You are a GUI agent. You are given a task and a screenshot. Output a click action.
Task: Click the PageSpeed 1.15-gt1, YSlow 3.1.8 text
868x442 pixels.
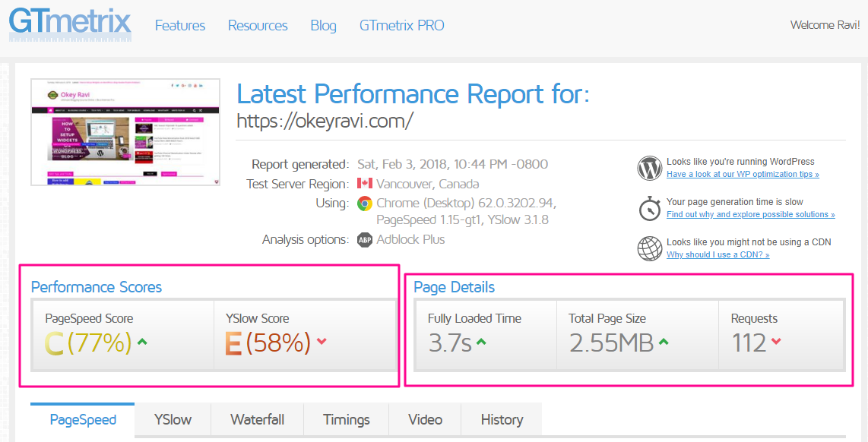pos(462,220)
